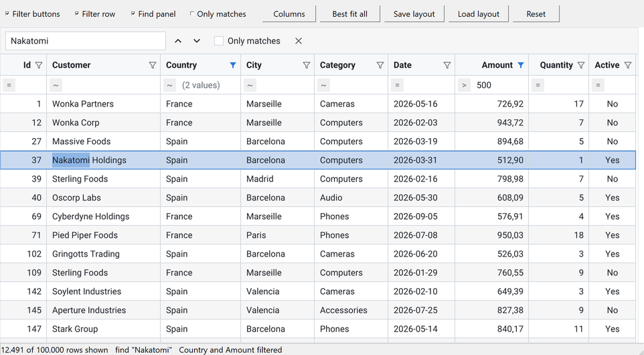Change the City filter row operator
The width and height of the screenshot is (644, 355).
[x=250, y=85]
